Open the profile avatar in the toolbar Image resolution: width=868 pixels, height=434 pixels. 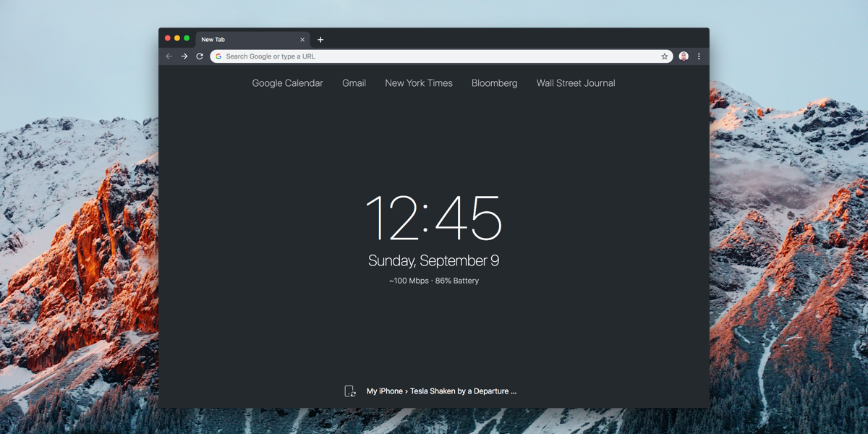[x=683, y=56]
